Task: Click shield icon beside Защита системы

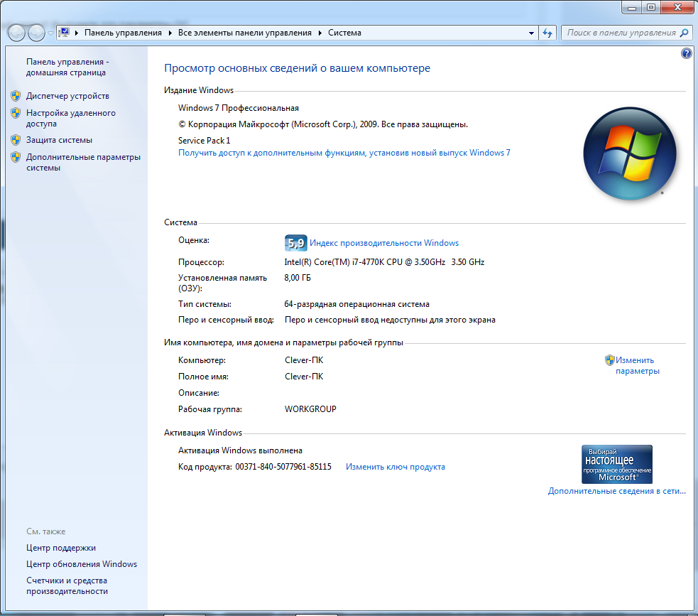Action: point(16,140)
